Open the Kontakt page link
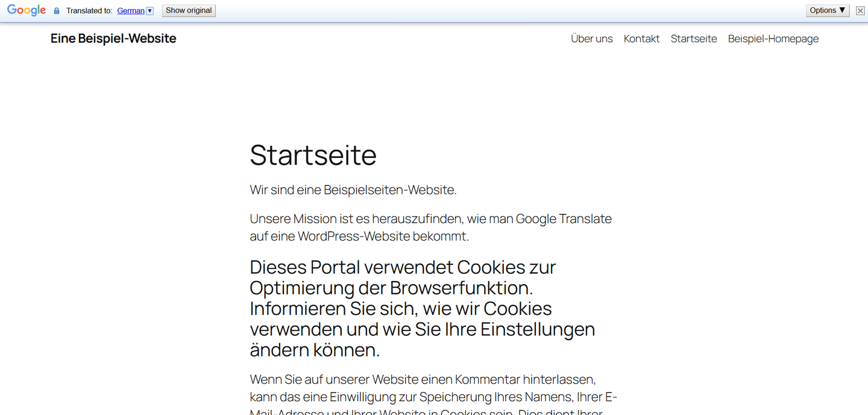Image resolution: width=868 pixels, height=415 pixels. pos(641,39)
